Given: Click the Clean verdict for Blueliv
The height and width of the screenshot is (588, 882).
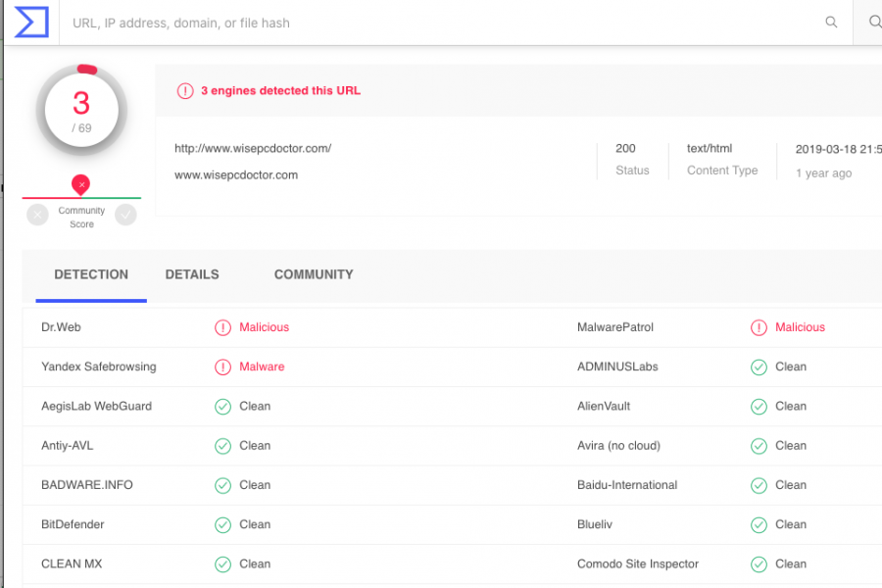Looking at the screenshot, I should tap(791, 524).
